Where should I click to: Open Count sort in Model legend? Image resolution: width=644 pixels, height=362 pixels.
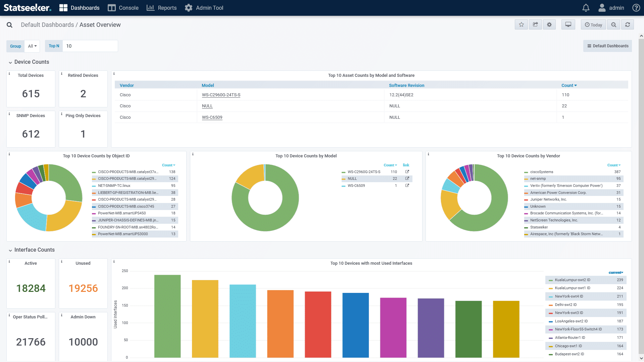[x=390, y=165]
